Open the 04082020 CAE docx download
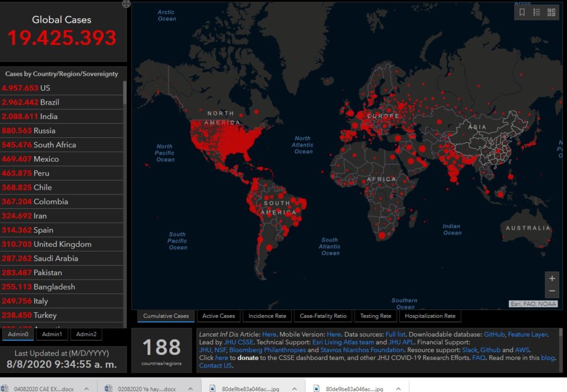The height and width of the screenshot is (392, 567). pos(39,388)
